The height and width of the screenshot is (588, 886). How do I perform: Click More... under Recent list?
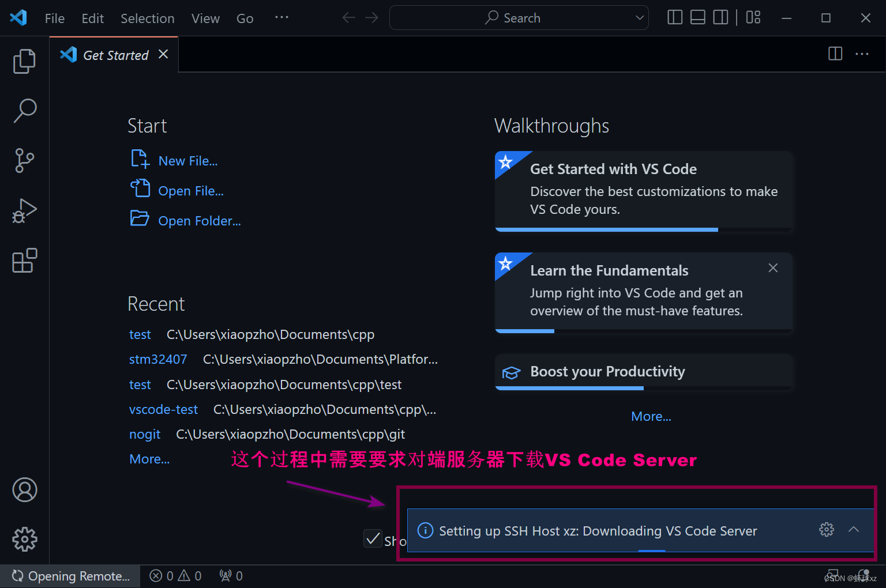(149, 459)
